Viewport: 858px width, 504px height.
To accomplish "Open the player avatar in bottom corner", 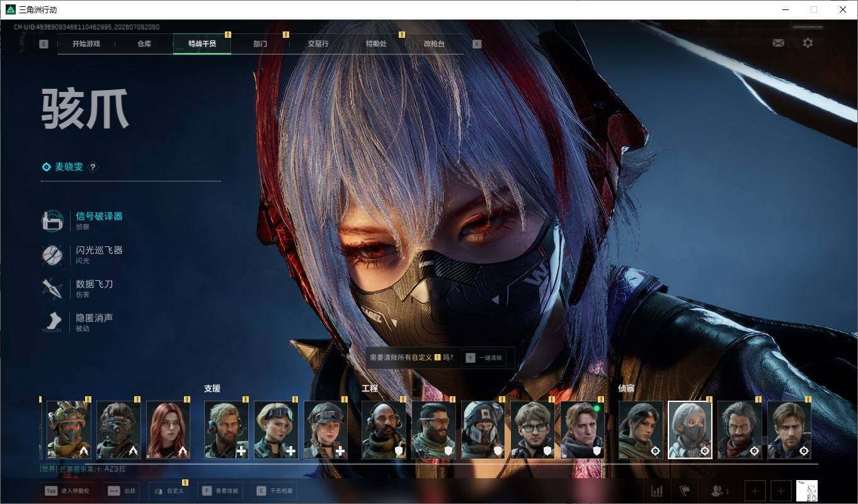I will (x=807, y=491).
